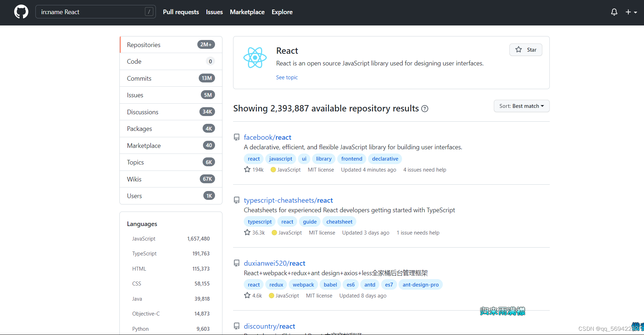Open Explore in the top navigation
644x335 pixels.
point(282,12)
